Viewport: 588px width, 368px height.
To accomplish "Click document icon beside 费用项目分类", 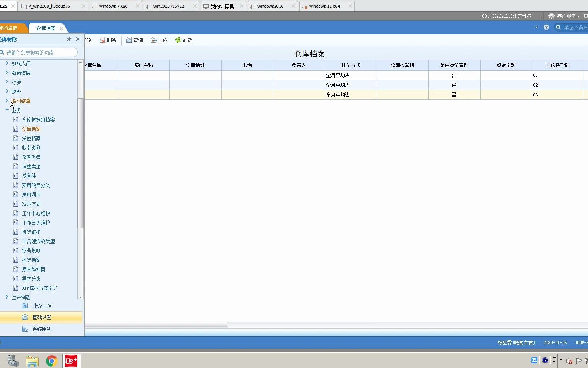I will 16,185.
